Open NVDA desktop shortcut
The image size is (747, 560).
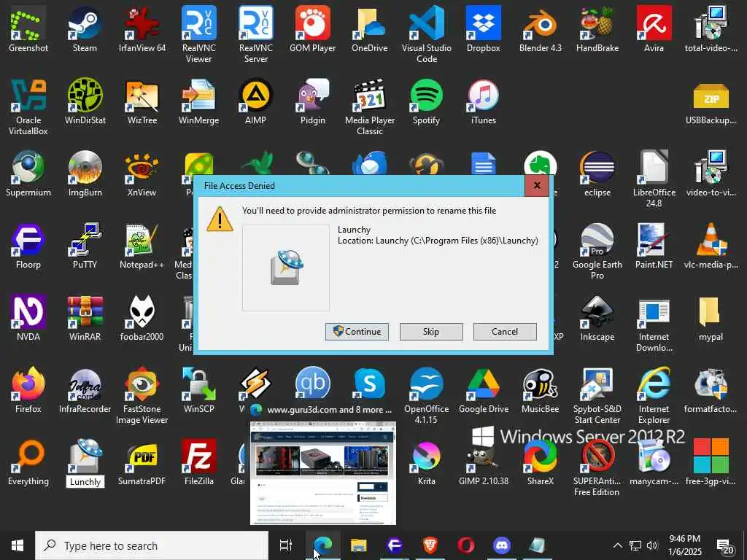(x=28, y=318)
